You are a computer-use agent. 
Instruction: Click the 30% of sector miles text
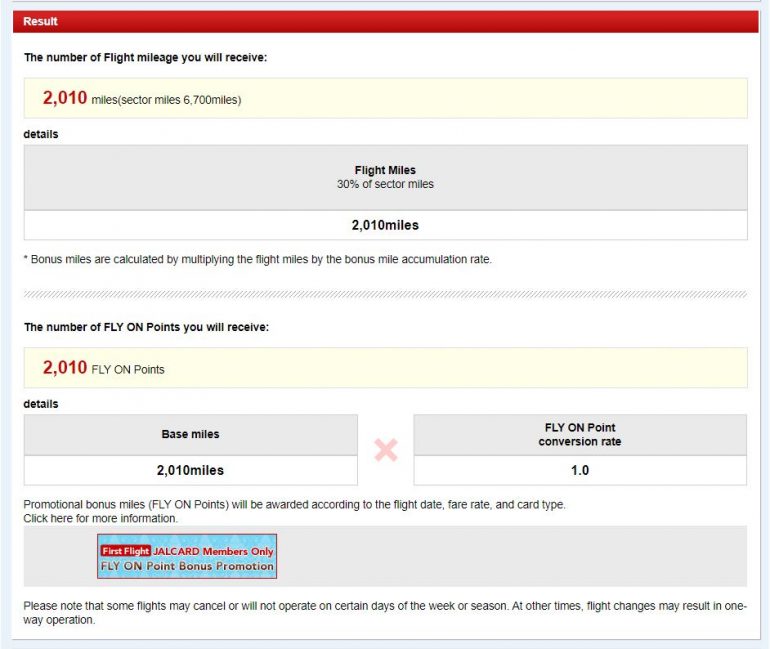[x=385, y=184]
